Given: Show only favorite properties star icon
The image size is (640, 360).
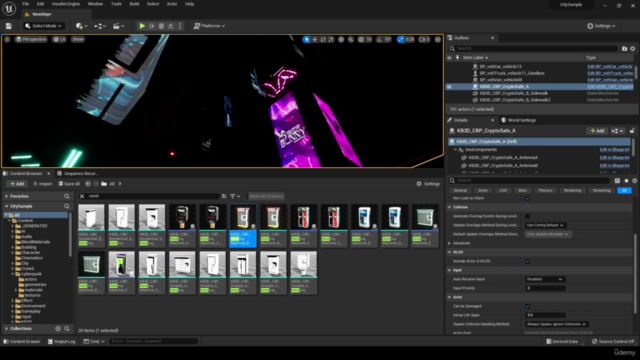Looking at the screenshot, I should 626,180.
